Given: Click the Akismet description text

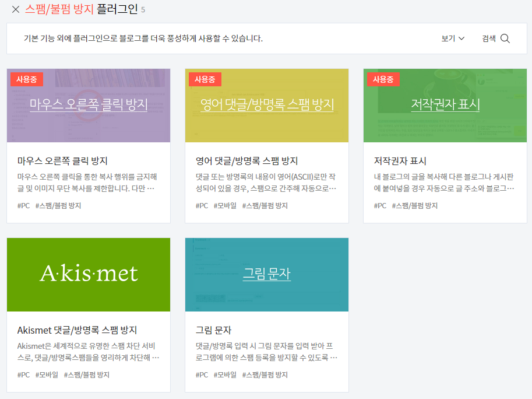Looking at the screenshot, I should click(x=88, y=352).
